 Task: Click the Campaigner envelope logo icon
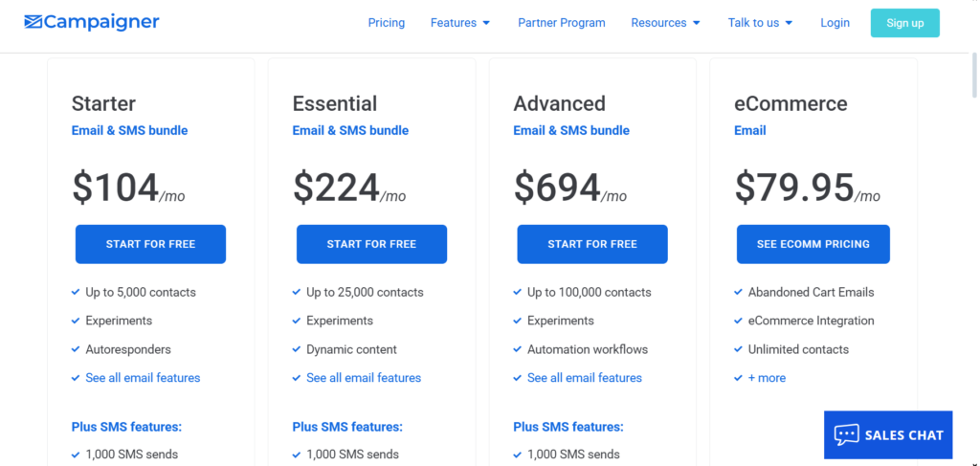coord(33,23)
